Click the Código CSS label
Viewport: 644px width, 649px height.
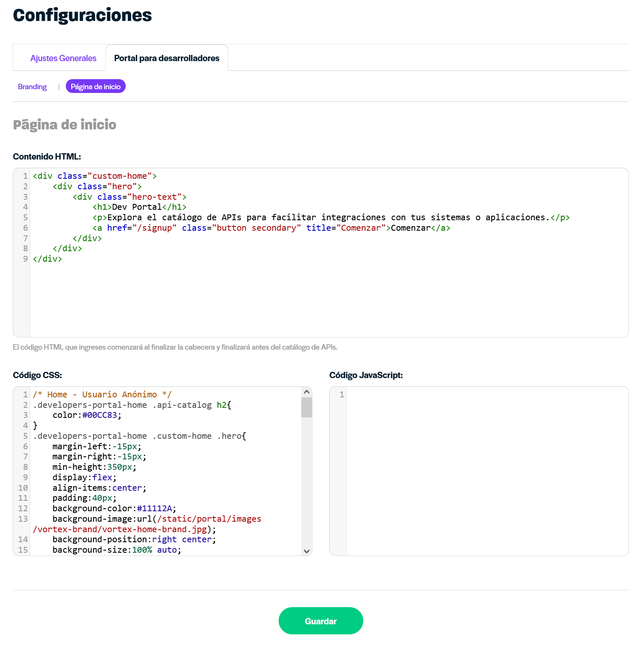coord(37,375)
